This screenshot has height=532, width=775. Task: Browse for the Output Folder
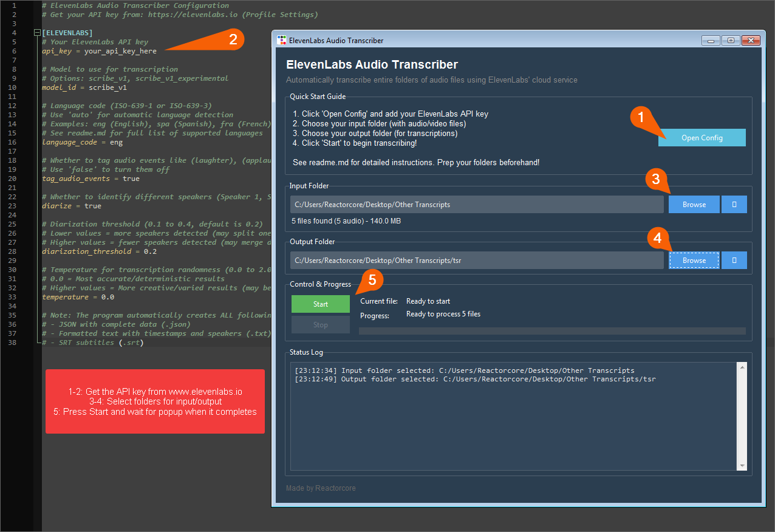click(694, 261)
